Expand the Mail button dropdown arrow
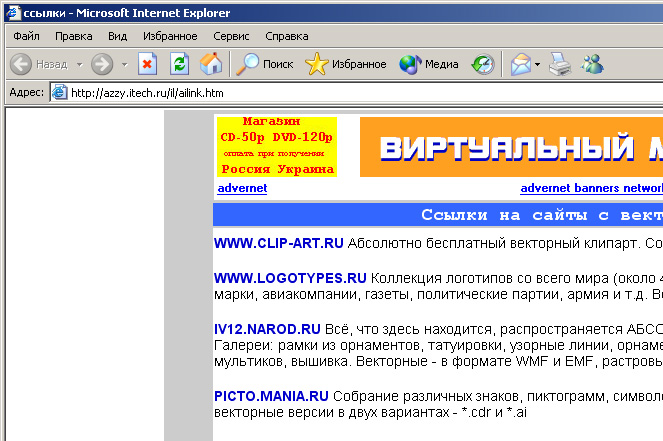The width and height of the screenshot is (663, 441). tap(537, 65)
